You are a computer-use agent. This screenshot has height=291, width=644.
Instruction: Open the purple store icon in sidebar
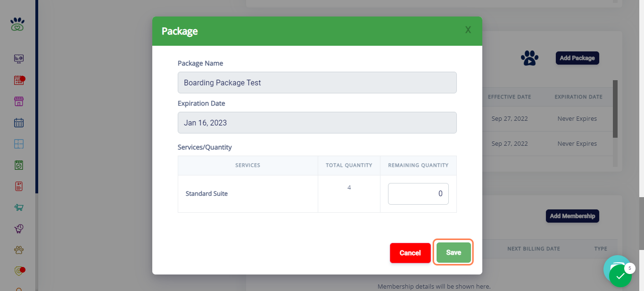point(19,101)
